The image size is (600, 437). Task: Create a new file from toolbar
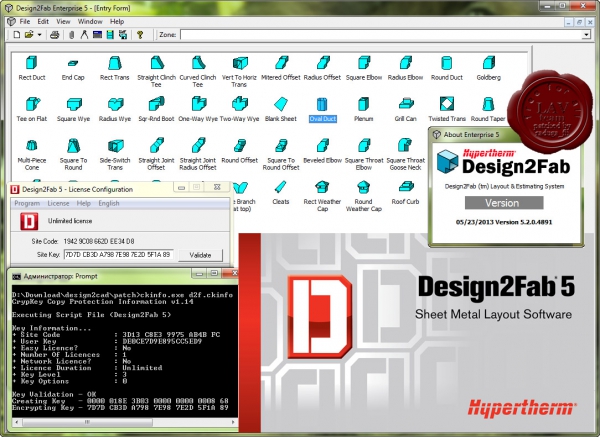pyautogui.click(x=16, y=35)
